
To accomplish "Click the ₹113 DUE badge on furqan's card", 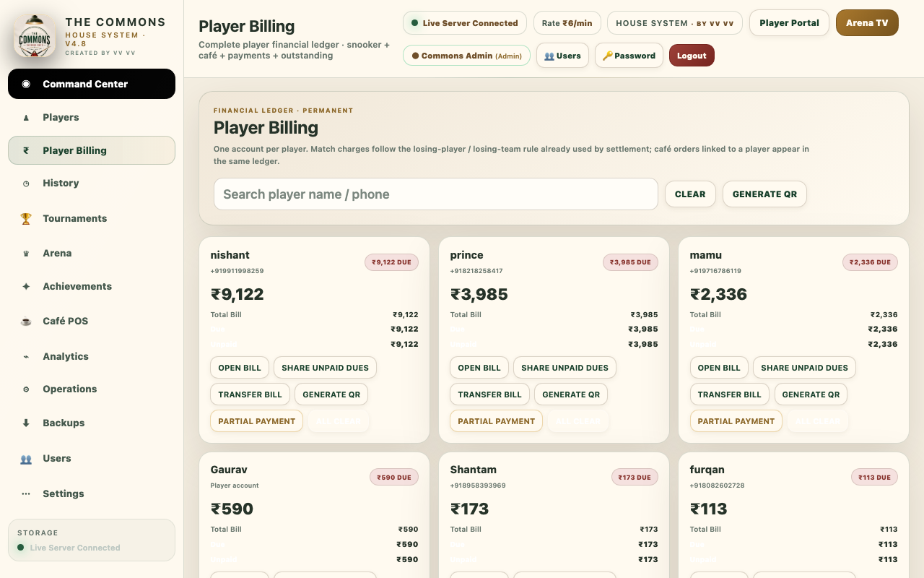I will 874,477.
